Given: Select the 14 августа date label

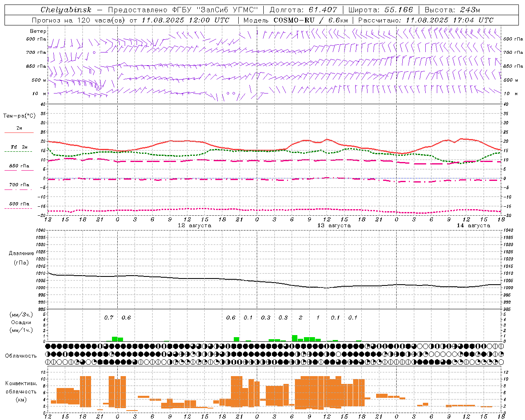Looking at the screenshot, I should pyautogui.click(x=473, y=226).
